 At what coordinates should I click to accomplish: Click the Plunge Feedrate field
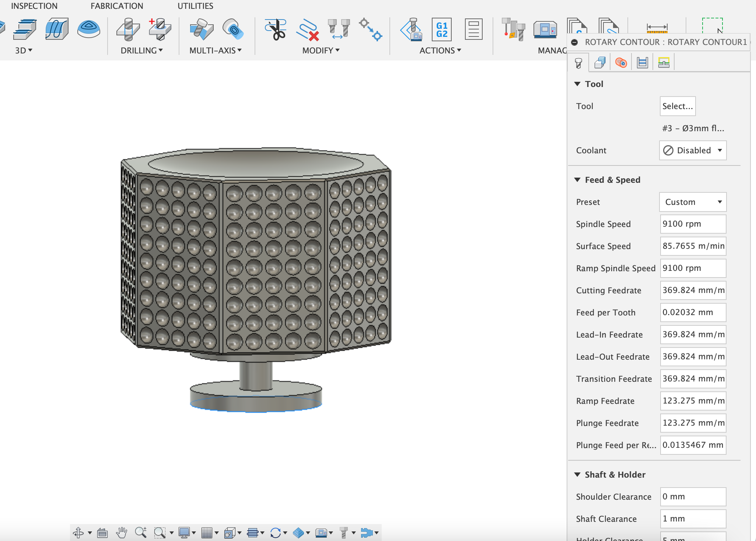coord(693,423)
